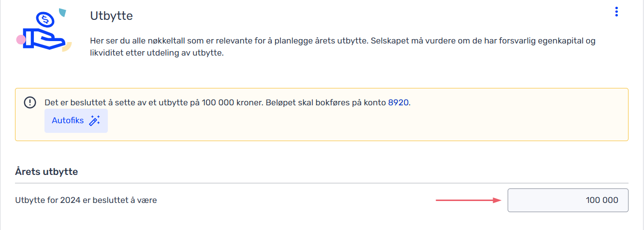The height and width of the screenshot is (230, 644).
Task: Open the three-dot options menu
Action: [616, 12]
